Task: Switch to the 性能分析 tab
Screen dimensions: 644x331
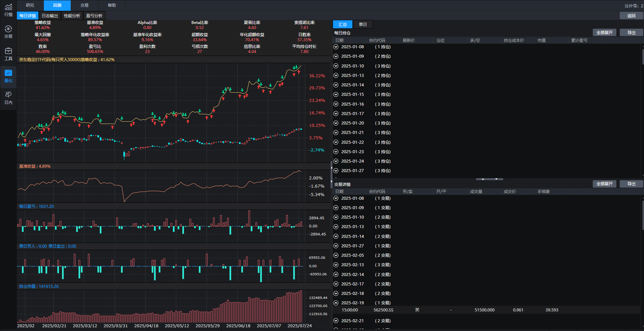Action: coord(72,16)
